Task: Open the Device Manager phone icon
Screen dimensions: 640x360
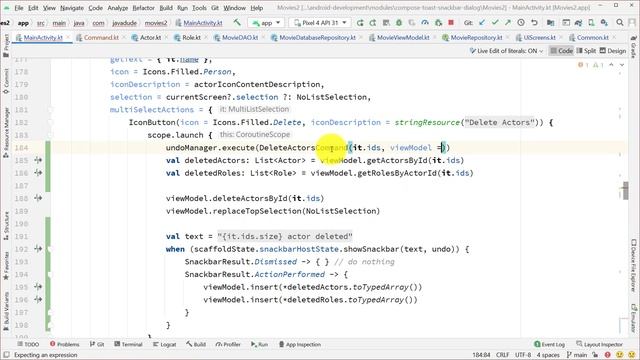Action: coord(591,23)
